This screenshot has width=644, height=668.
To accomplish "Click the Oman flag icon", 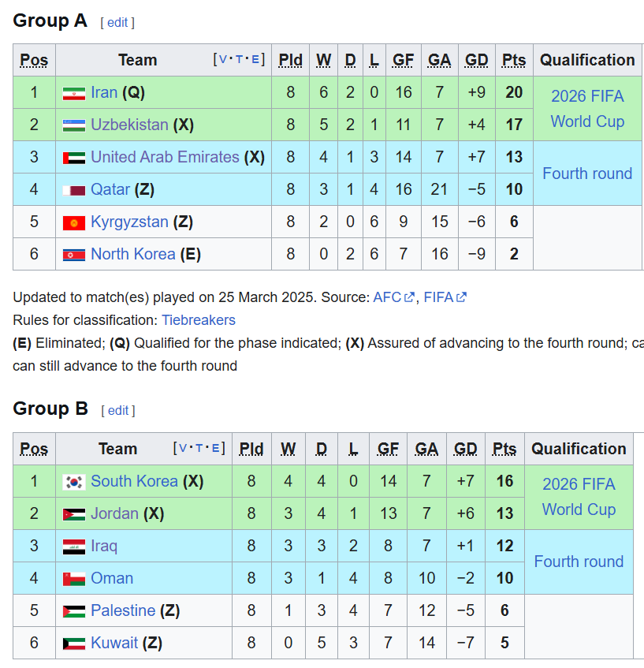I will click(73, 579).
